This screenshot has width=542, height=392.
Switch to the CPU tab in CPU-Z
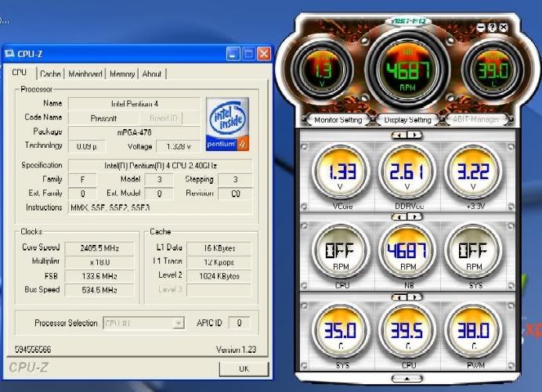point(20,73)
